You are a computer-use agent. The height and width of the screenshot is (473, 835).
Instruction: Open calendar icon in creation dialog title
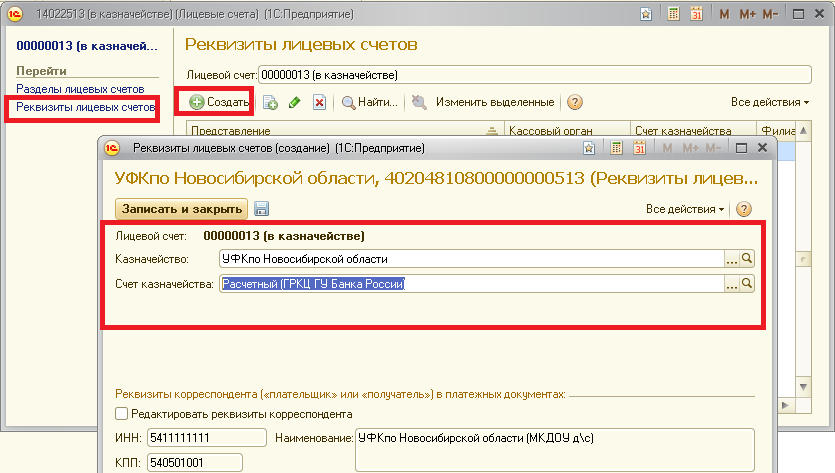pyautogui.click(x=640, y=148)
